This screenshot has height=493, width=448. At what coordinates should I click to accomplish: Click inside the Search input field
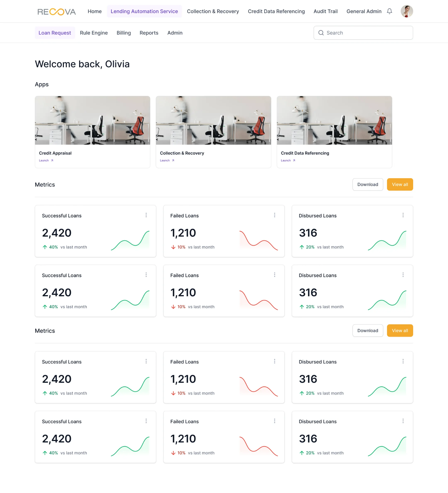tap(359, 33)
